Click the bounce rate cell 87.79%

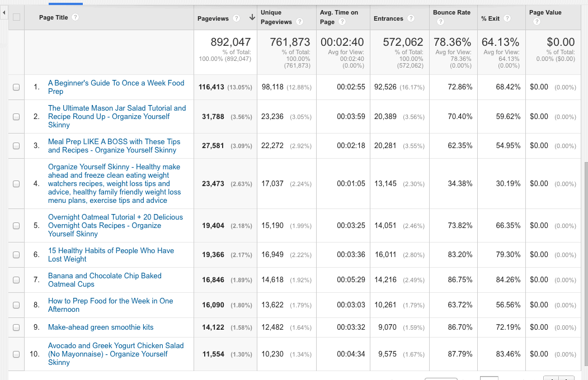(x=460, y=354)
